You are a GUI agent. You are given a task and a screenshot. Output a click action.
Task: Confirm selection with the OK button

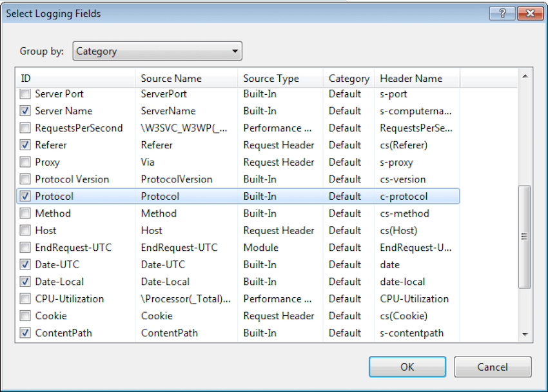(407, 367)
